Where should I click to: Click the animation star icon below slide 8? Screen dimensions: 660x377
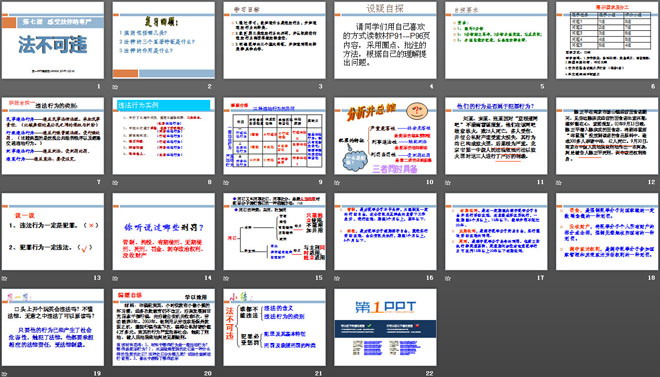[x=115, y=183]
